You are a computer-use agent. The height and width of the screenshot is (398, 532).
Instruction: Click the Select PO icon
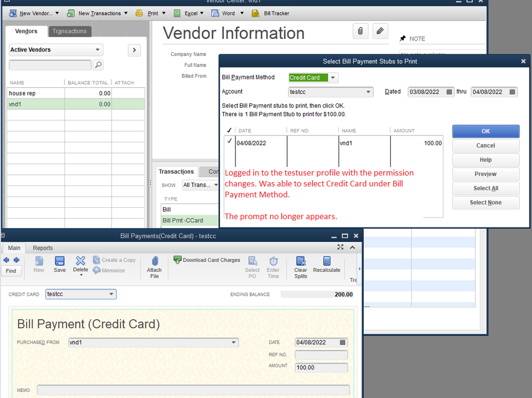pos(252,261)
